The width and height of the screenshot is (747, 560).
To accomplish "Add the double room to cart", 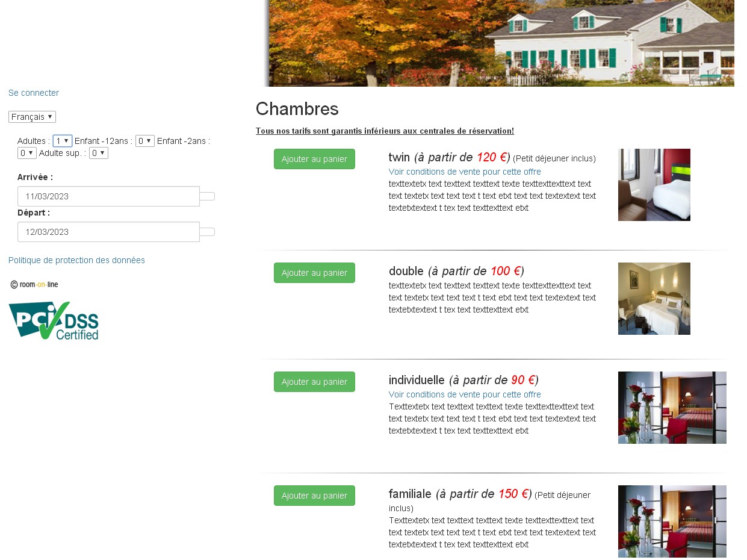I will [x=314, y=273].
